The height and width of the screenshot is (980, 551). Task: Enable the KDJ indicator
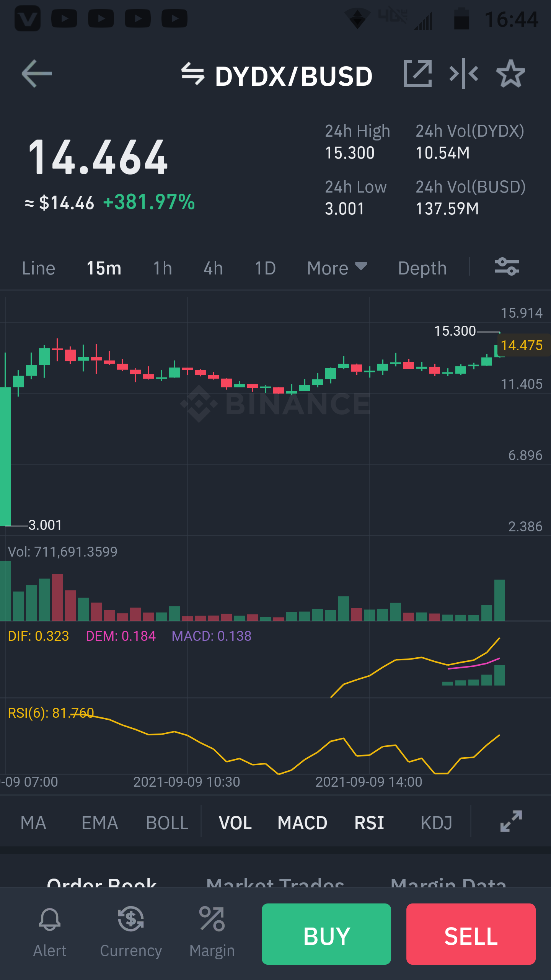436,823
